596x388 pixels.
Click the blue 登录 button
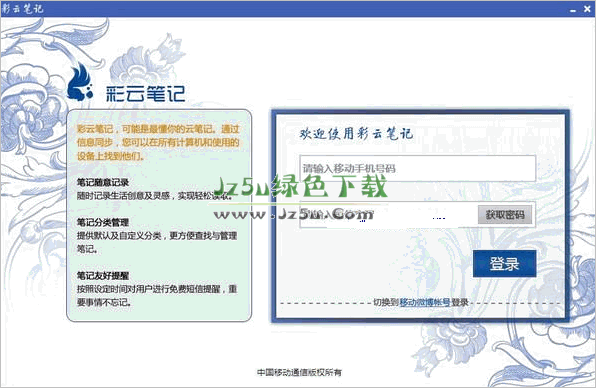504,263
